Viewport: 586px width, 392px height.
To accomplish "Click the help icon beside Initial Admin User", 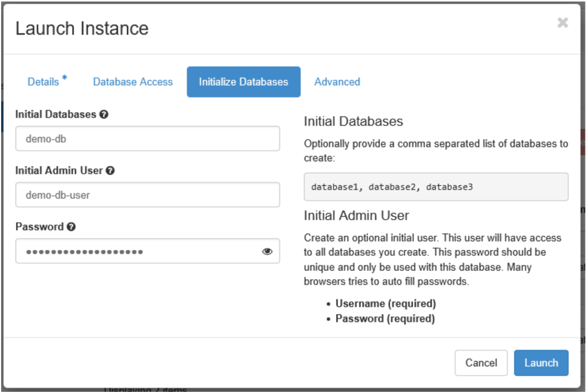I will pyautogui.click(x=110, y=171).
